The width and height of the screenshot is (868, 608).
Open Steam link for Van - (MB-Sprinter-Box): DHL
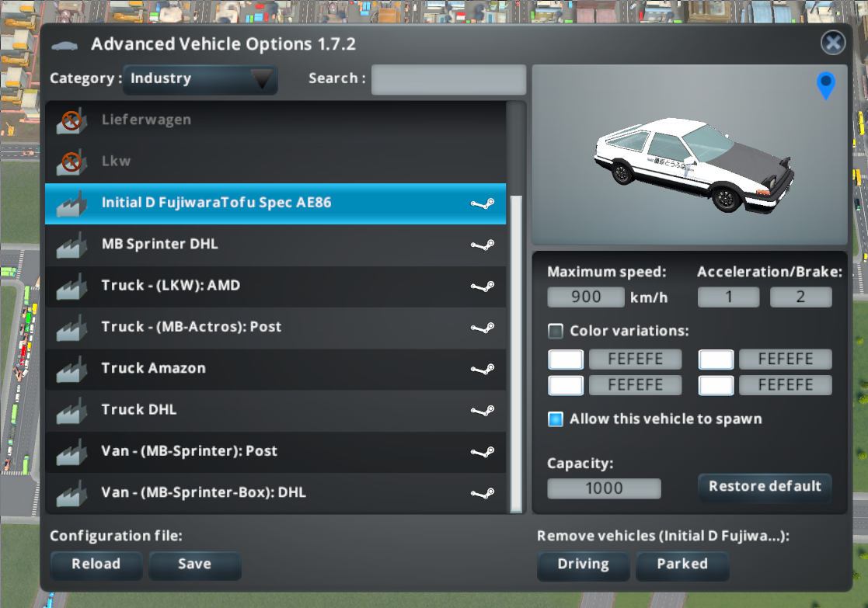pyautogui.click(x=482, y=494)
